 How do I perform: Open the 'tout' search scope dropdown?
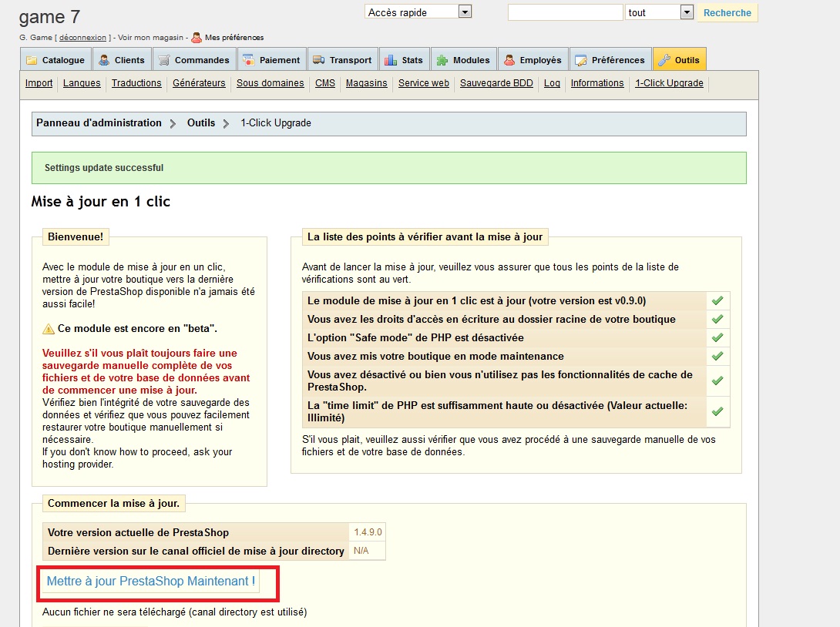(x=659, y=12)
